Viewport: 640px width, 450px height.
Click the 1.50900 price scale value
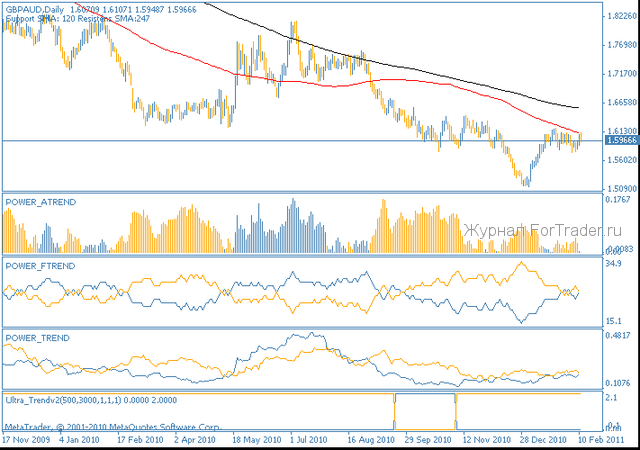[622, 189]
